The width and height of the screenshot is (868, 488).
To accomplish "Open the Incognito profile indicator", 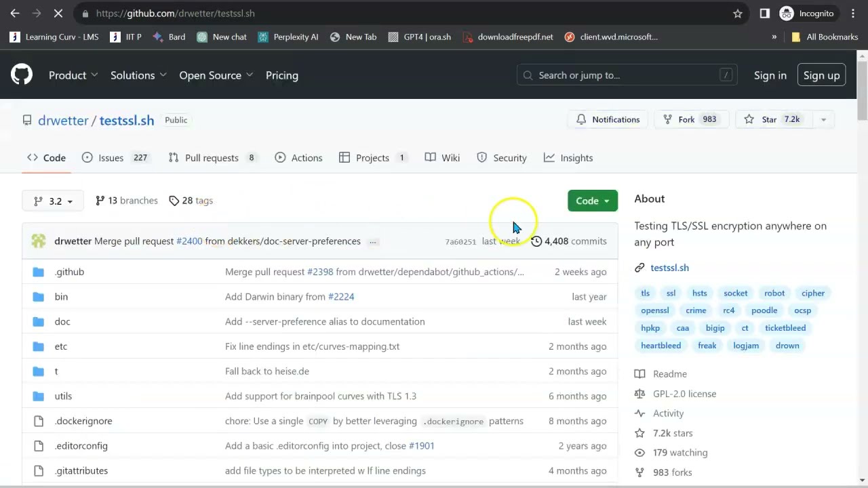I will (x=807, y=14).
